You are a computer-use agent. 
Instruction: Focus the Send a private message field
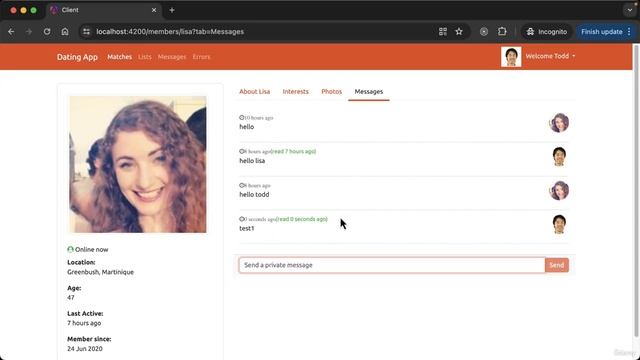(392, 265)
